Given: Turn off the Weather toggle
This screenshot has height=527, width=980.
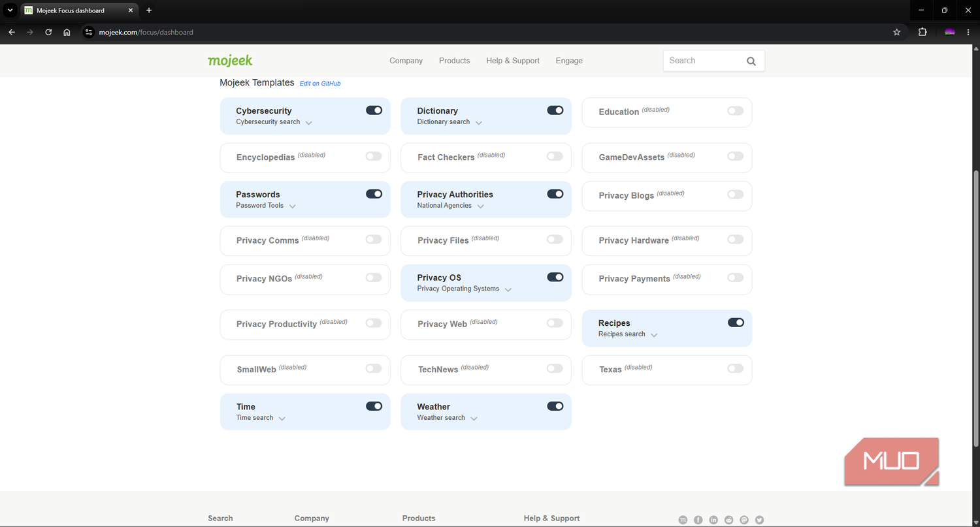Looking at the screenshot, I should 555,406.
